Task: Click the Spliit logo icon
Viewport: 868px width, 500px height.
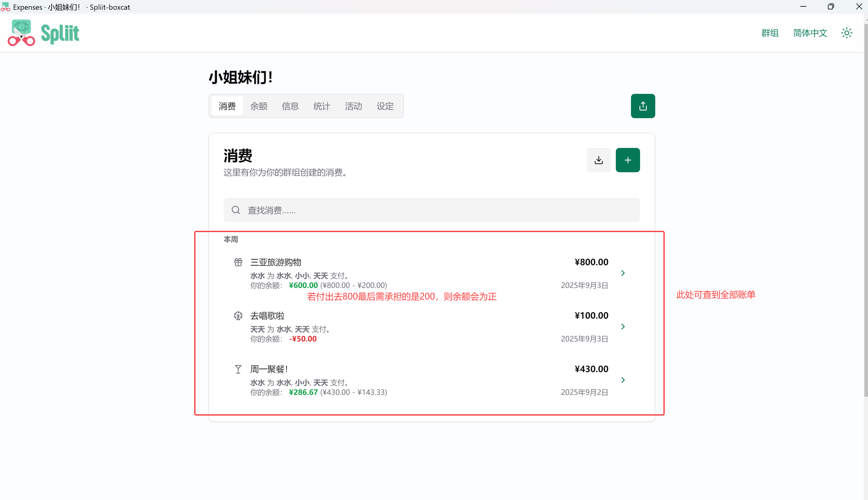Action: tap(21, 33)
